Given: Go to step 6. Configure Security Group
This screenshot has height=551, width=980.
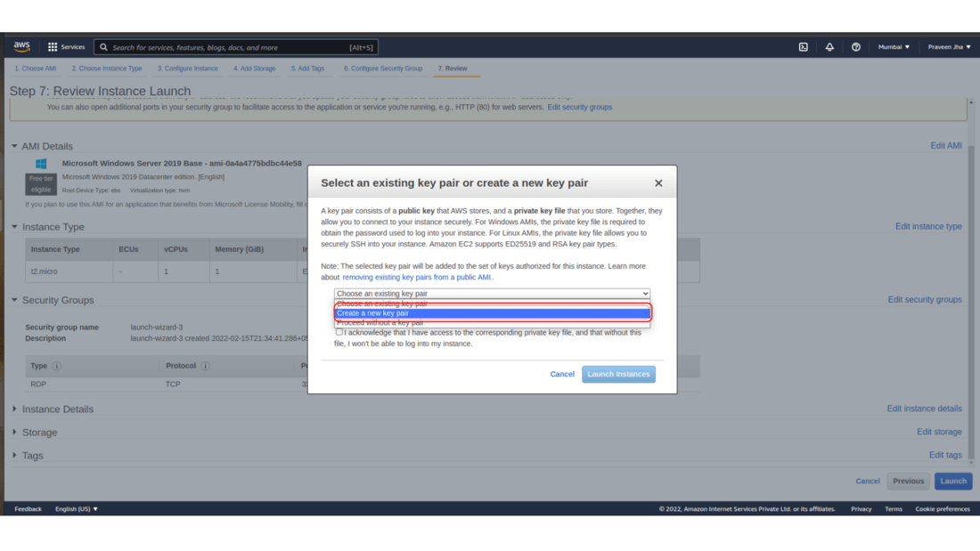Looking at the screenshot, I should [383, 69].
